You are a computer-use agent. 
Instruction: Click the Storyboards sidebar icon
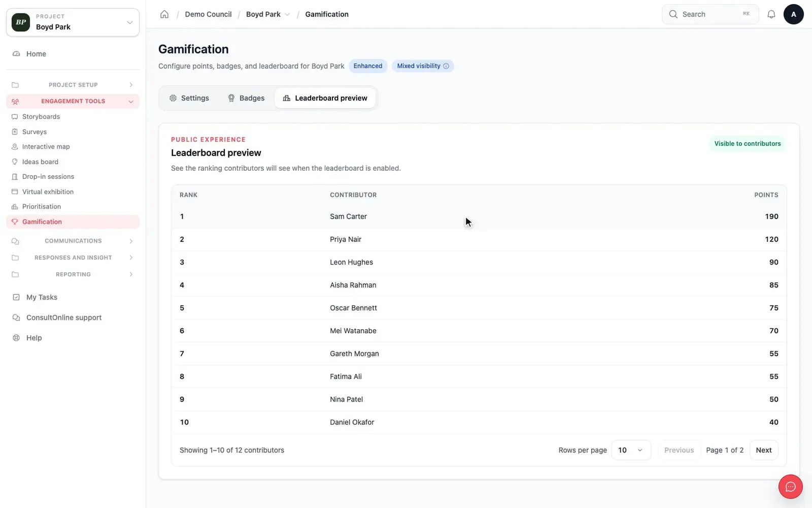(15, 117)
